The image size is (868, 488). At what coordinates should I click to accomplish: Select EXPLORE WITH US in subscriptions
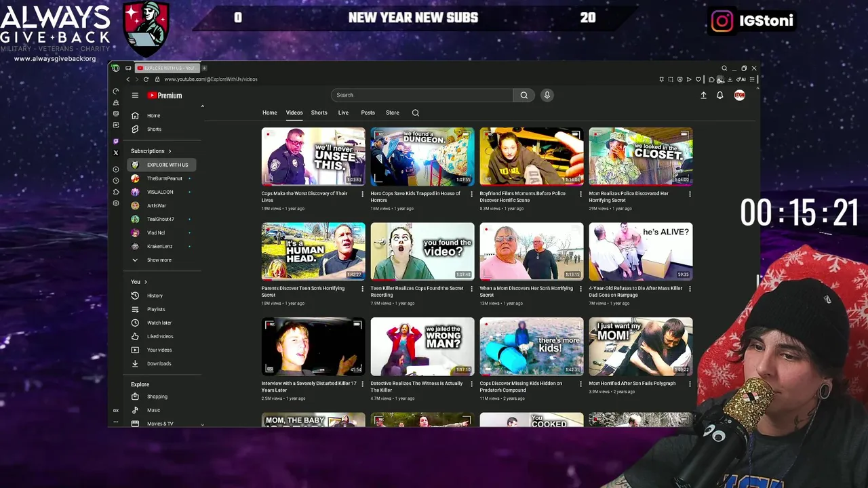pos(161,165)
